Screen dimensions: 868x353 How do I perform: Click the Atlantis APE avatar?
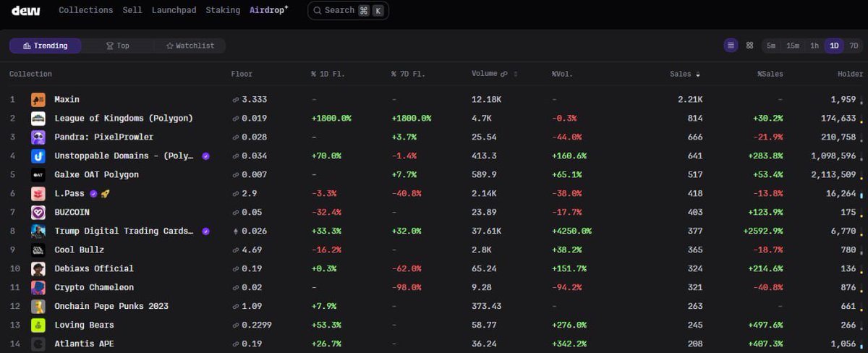tap(38, 344)
